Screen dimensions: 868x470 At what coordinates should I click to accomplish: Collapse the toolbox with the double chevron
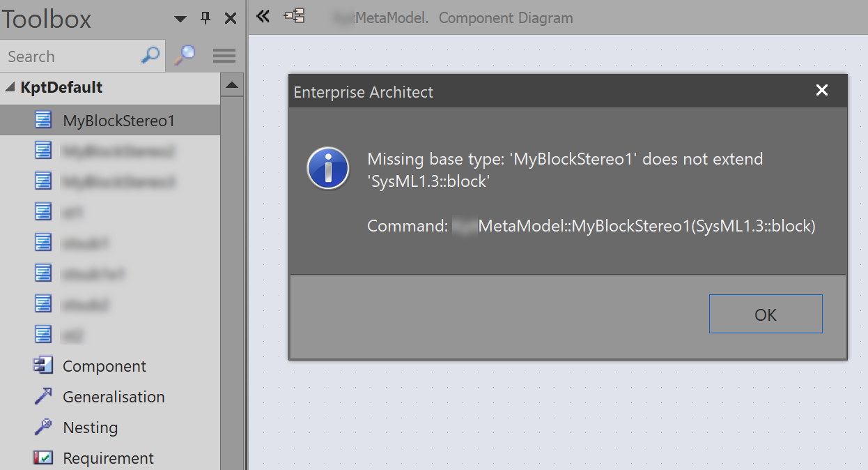tap(263, 16)
